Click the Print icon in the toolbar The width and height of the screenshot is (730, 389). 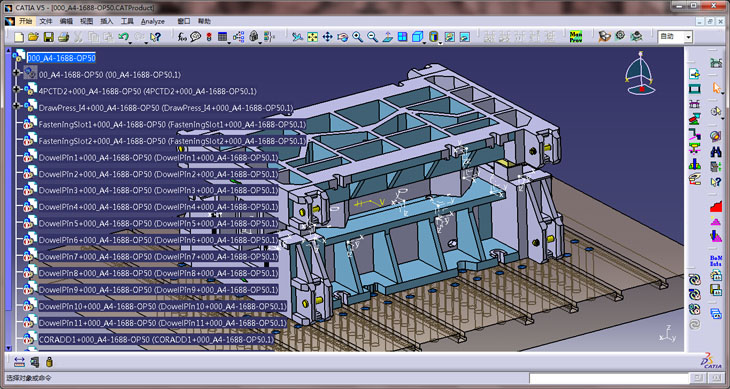[x=64, y=37]
